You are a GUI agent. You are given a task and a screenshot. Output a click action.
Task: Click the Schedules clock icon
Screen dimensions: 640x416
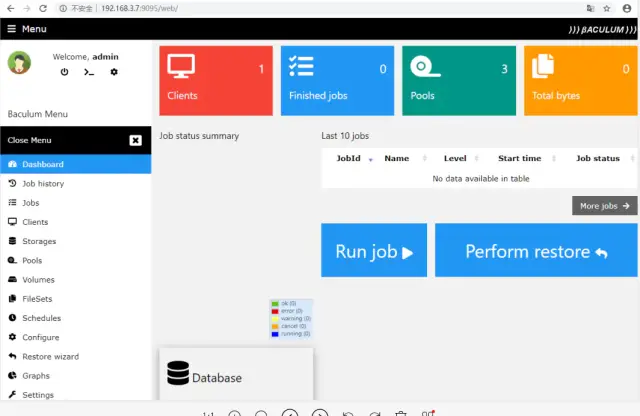click(12, 317)
